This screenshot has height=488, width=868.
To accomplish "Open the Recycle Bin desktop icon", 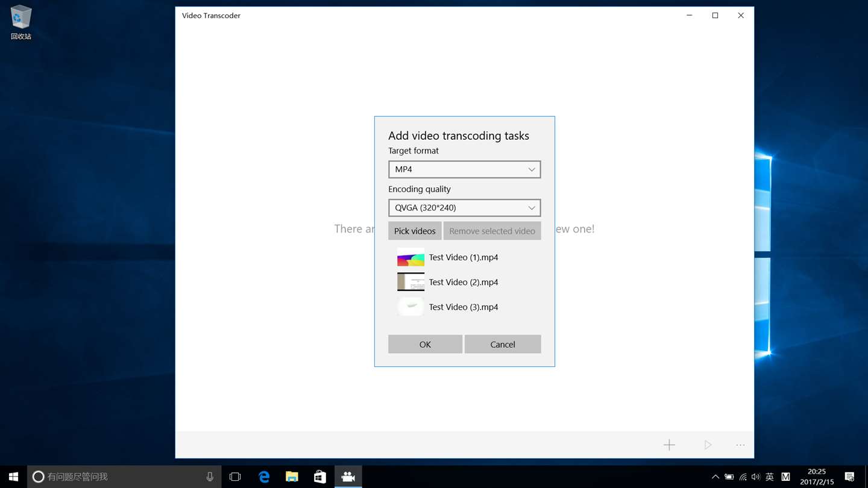I will [x=20, y=22].
